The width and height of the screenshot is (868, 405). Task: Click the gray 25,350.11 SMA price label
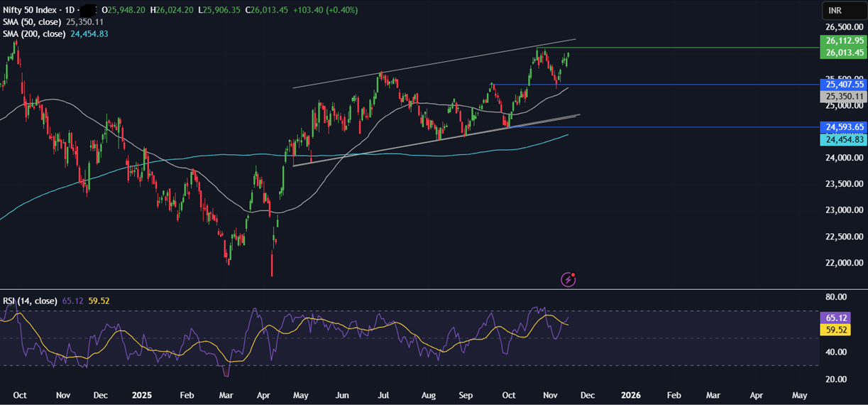pyautogui.click(x=844, y=96)
